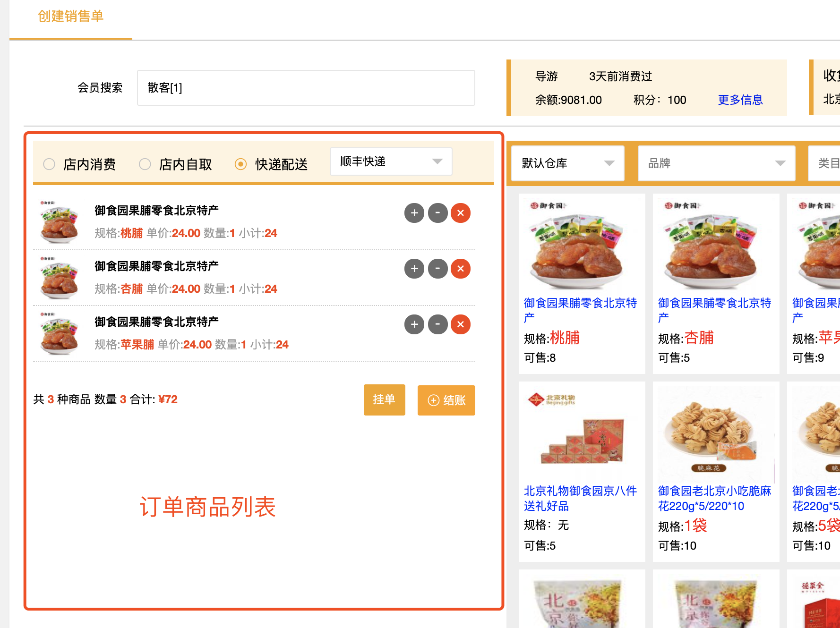Open 品牌 brand filter dropdown

click(717, 163)
